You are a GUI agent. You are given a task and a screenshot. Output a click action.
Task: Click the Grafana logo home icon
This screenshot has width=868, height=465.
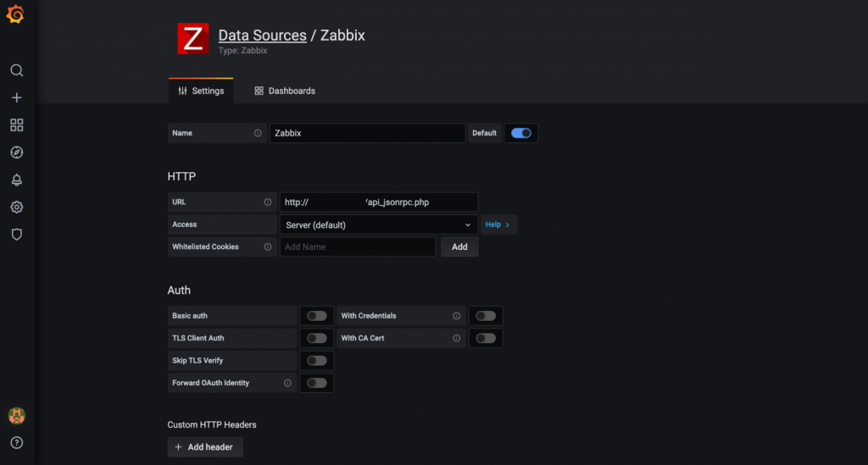pyautogui.click(x=16, y=16)
